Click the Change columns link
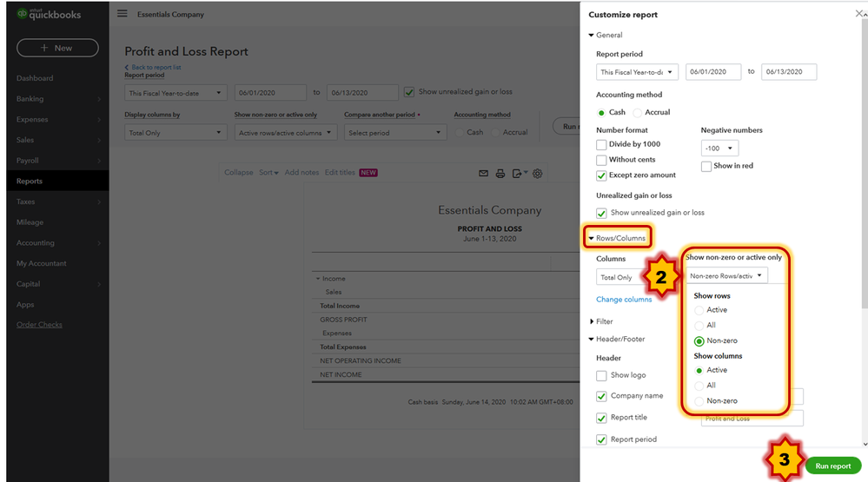The width and height of the screenshot is (868, 482). (x=624, y=300)
